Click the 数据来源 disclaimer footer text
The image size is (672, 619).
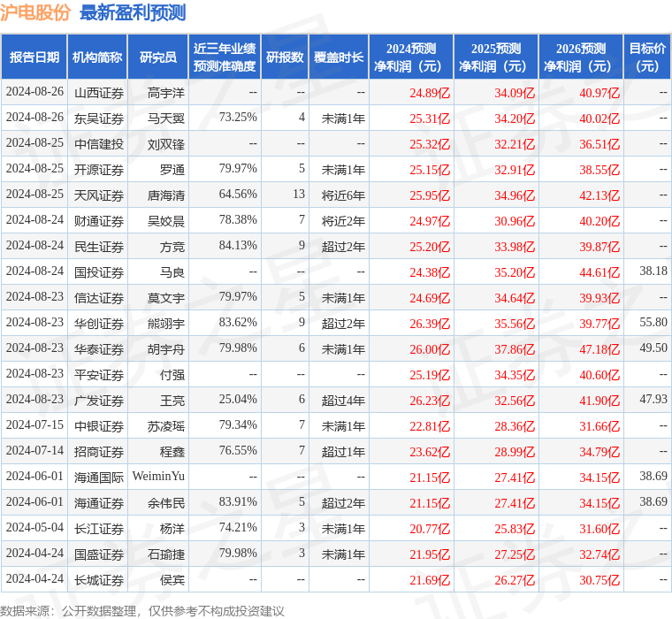point(141,611)
